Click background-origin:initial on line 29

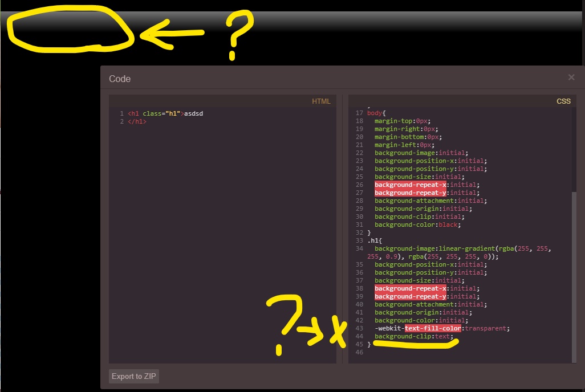[423, 209]
